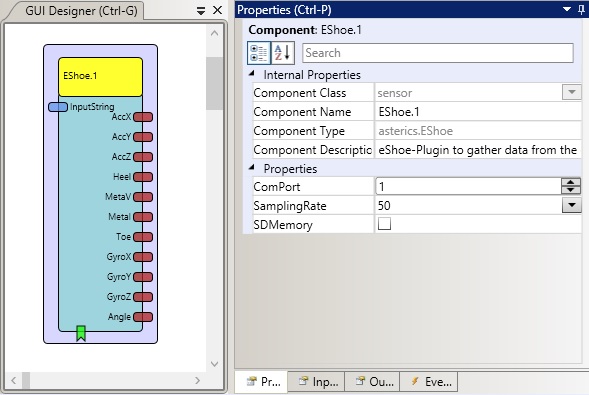Click the AccY output port
The width and height of the screenshot is (589, 395).
pos(143,137)
